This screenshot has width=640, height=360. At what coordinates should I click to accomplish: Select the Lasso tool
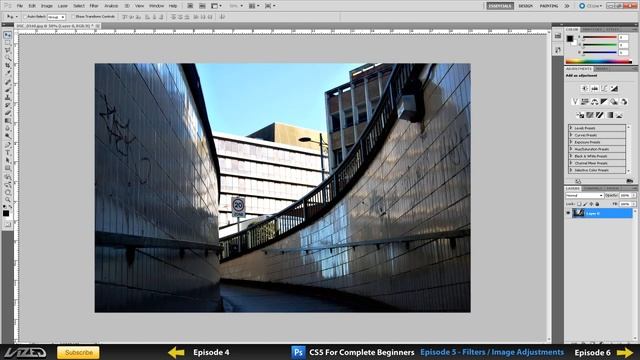point(8,50)
